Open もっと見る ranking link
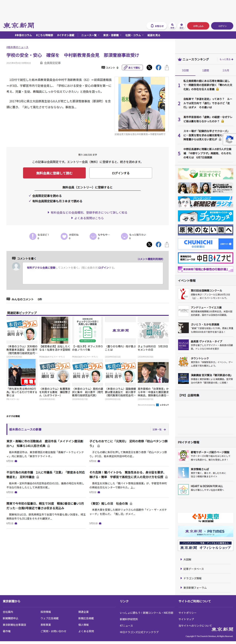Screen dimensions: 236x644 226,59
